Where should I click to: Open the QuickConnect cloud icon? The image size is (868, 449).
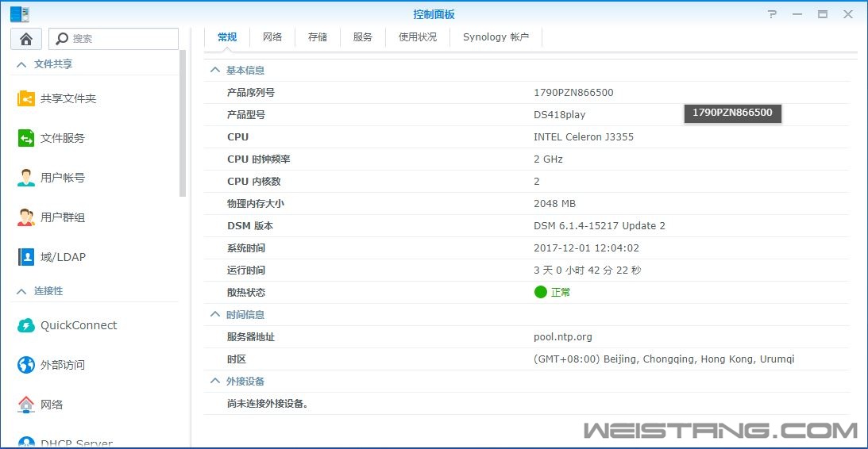(26, 325)
